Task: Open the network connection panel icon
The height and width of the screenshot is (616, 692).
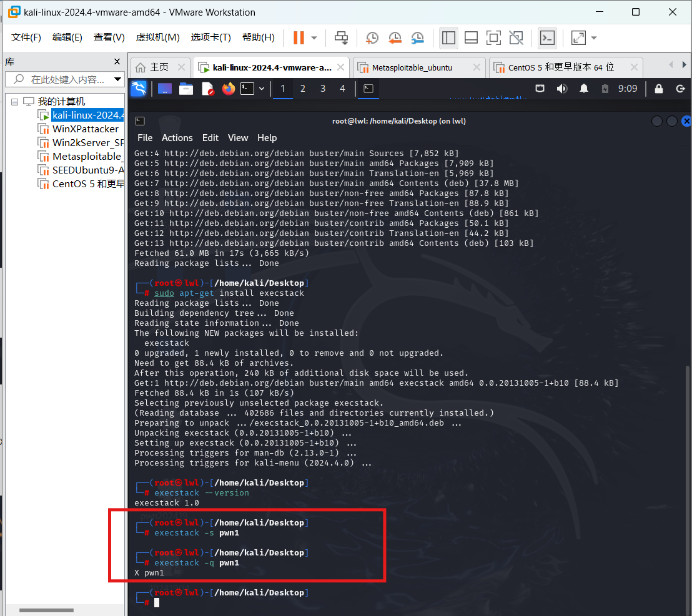Action: 540,89
